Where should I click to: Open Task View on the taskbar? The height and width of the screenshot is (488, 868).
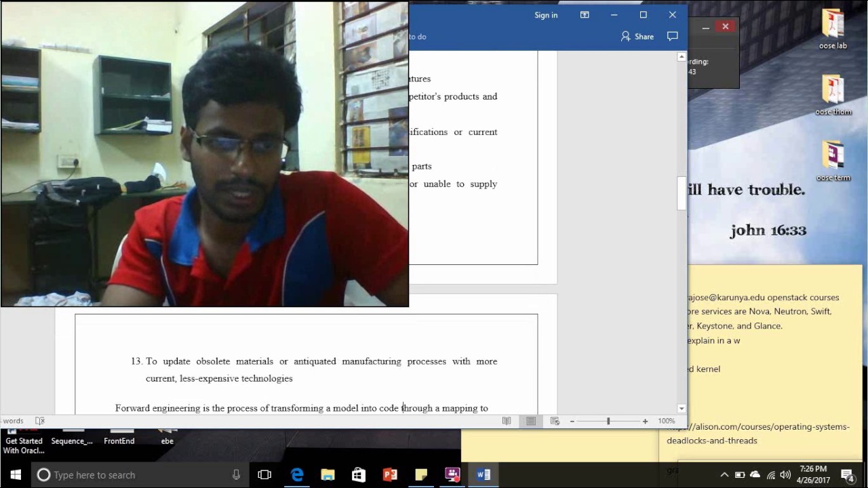(x=264, y=475)
